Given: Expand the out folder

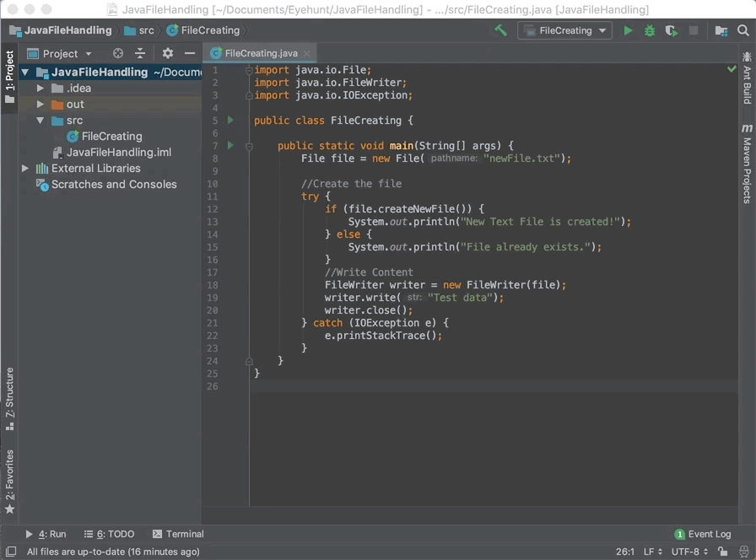Looking at the screenshot, I should click(40, 104).
